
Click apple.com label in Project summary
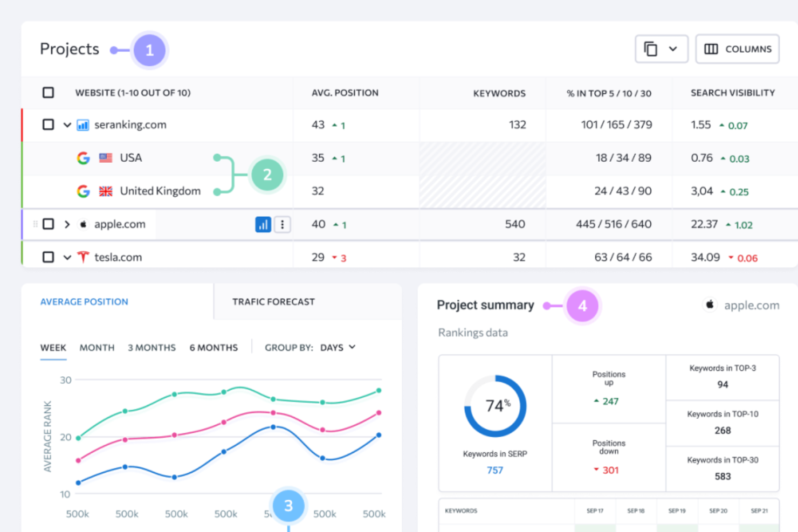coord(752,306)
